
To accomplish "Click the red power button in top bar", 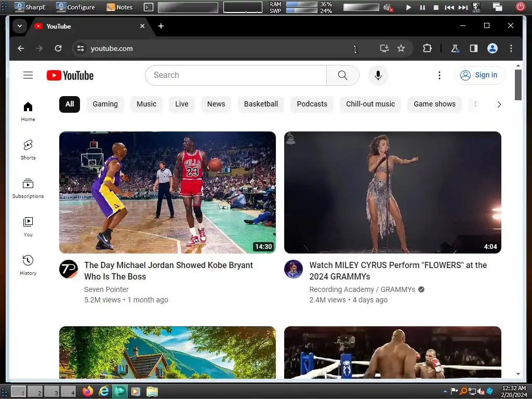I will (x=521, y=7).
